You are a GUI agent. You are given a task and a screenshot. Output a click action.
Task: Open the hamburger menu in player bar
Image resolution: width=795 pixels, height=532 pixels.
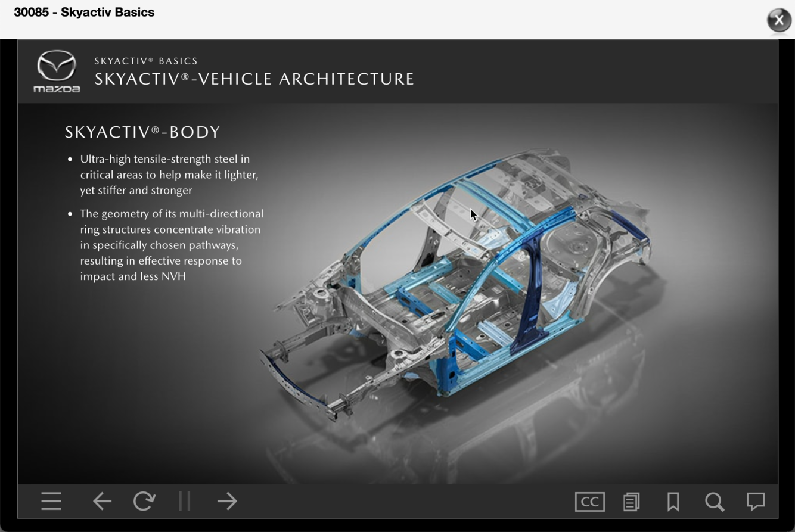pyautogui.click(x=51, y=501)
